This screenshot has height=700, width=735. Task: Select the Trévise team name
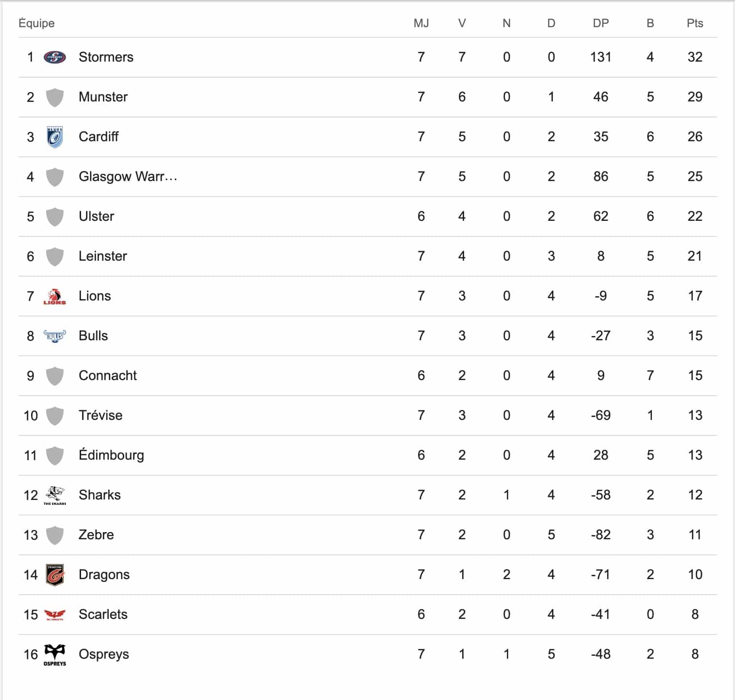point(100,416)
